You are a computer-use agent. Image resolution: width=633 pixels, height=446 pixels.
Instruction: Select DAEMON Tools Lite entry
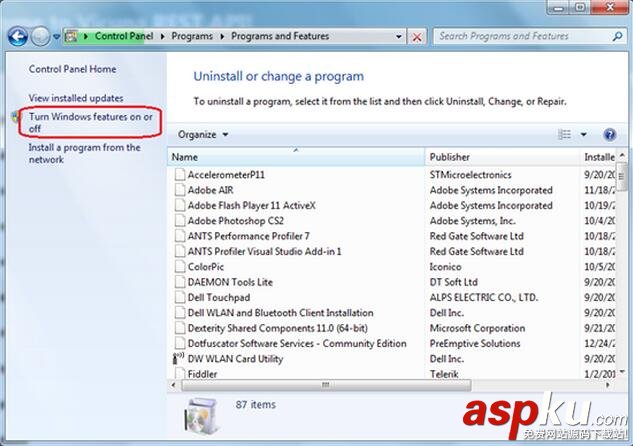click(230, 282)
